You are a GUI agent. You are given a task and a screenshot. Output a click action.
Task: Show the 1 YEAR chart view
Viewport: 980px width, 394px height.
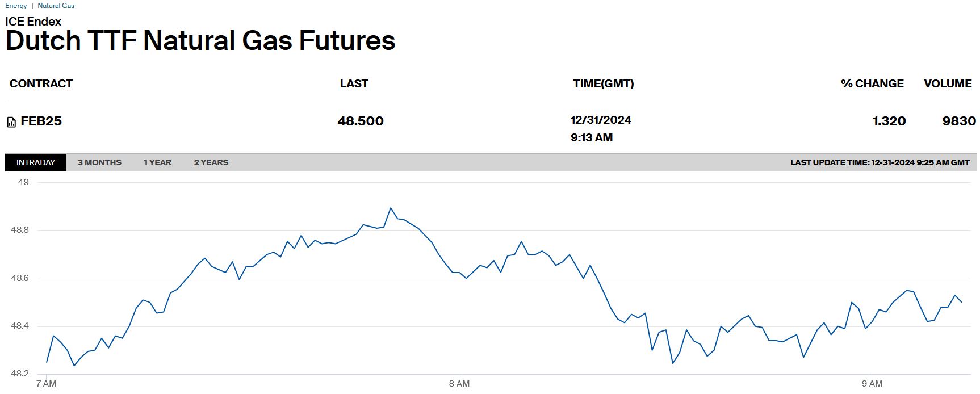pyautogui.click(x=157, y=162)
